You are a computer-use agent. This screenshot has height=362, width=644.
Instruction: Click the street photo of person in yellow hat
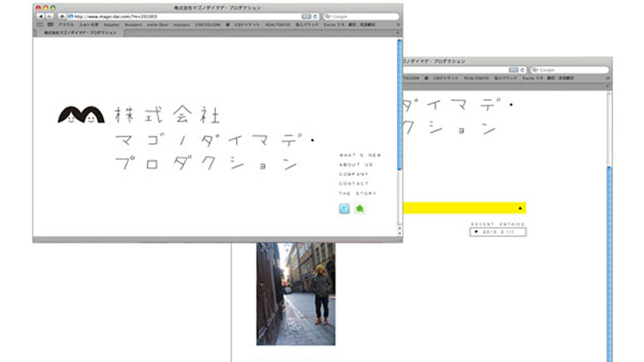[x=296, y=294]
